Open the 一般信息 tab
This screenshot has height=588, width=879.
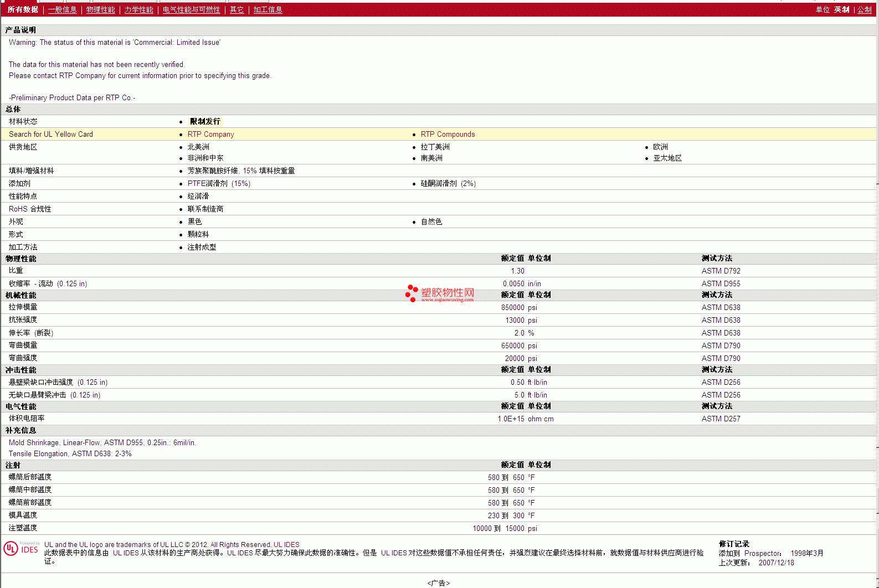[63, 10]
